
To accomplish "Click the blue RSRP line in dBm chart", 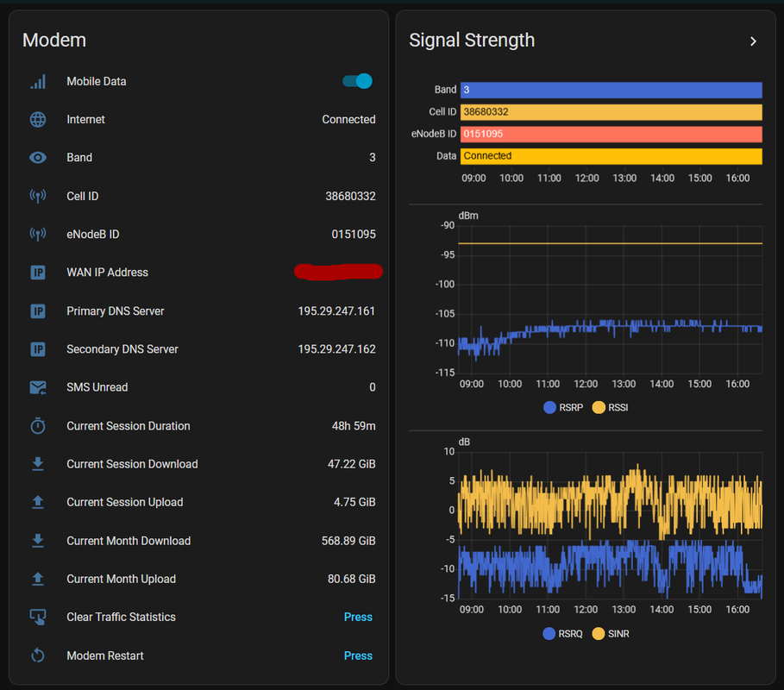I will (610, 328).
